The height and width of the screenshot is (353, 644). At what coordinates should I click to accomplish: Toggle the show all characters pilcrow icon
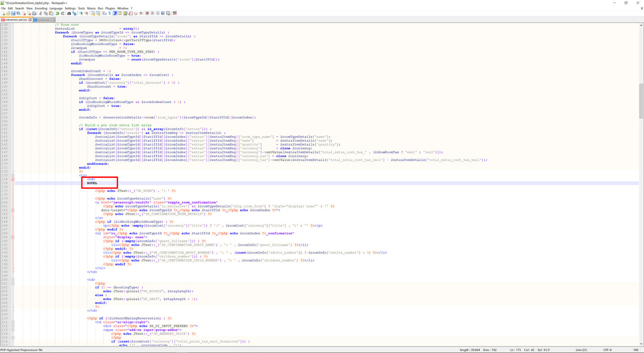109,13
